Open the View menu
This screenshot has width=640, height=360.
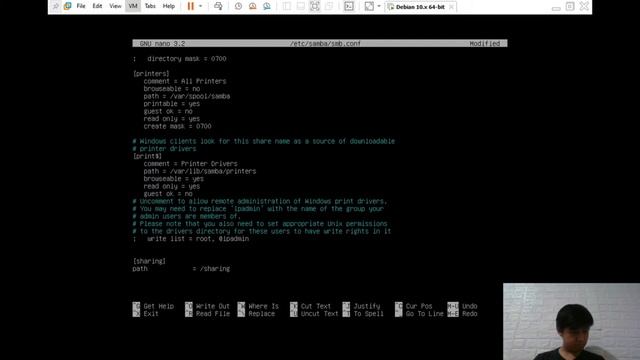pos(115,6)
